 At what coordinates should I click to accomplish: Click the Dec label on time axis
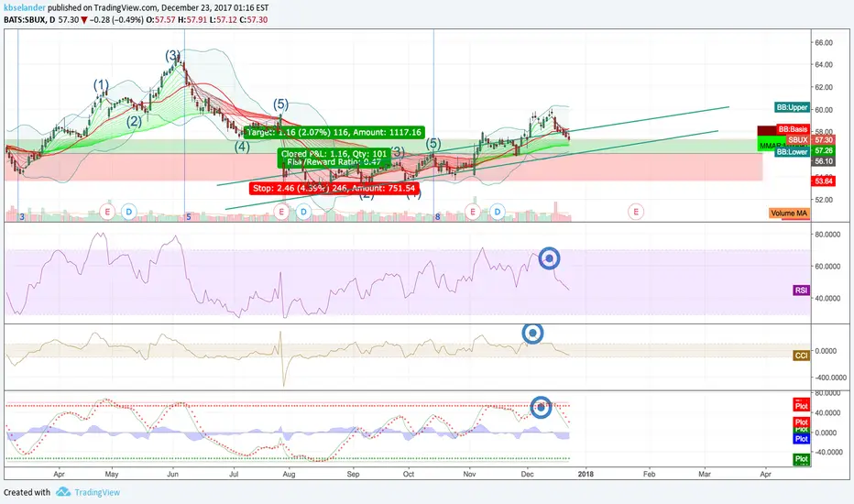(x=527, y=474)
